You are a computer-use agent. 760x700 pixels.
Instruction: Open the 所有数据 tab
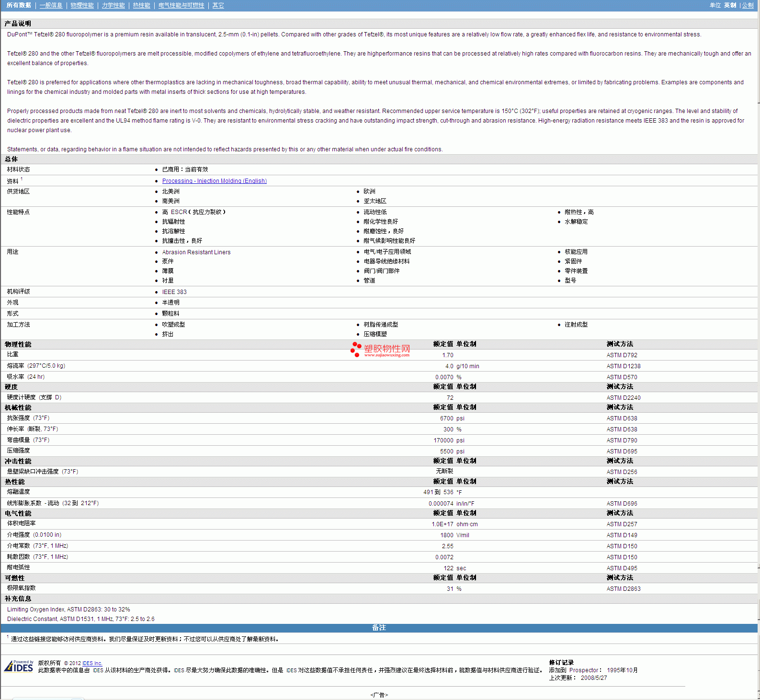point(19,5)
